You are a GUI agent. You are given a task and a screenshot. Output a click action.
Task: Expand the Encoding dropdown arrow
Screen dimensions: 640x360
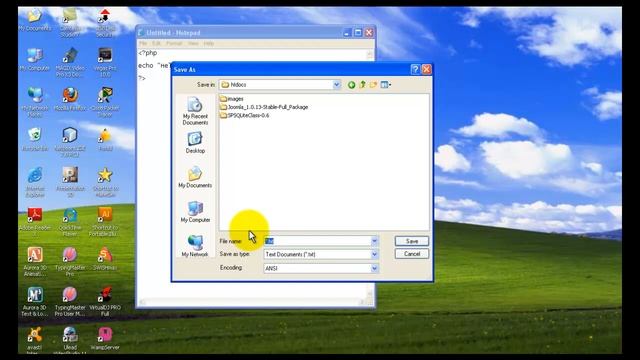pyautogui.click(x=374, y=269)
